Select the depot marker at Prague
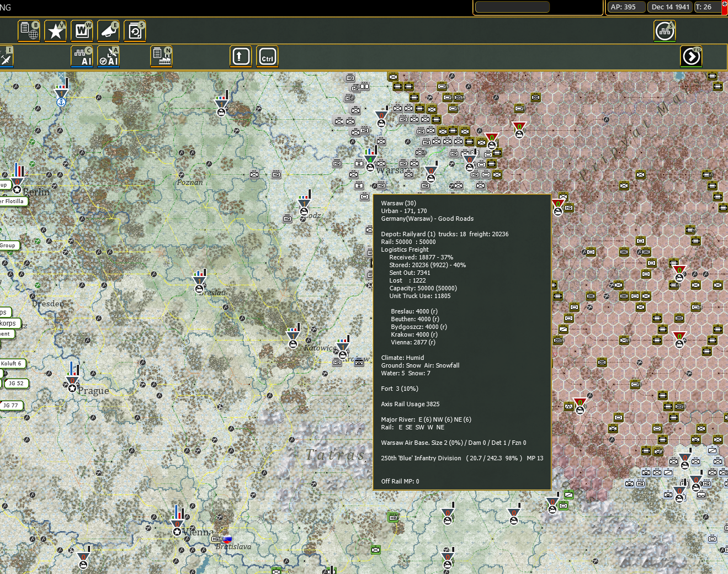The width and height of the screenshot is (728, 574). (72, 377)
